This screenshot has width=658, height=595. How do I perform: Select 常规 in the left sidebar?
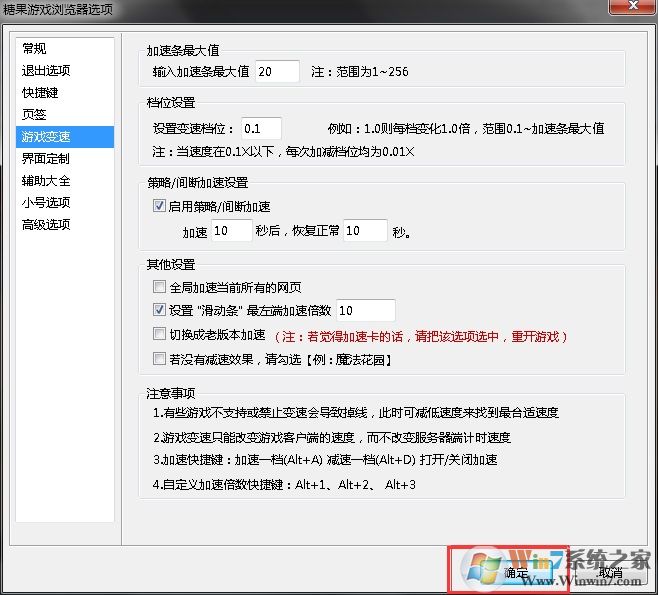pos(34,48)
